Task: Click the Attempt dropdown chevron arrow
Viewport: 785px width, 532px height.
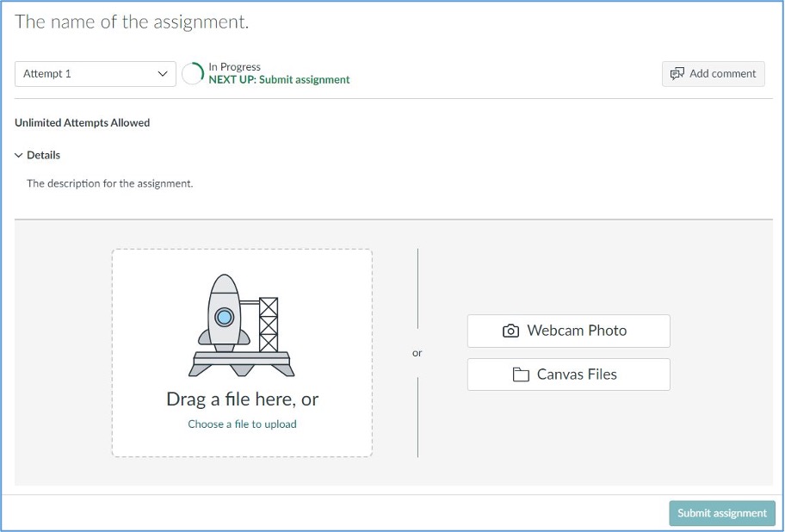Action: (162, 73)
